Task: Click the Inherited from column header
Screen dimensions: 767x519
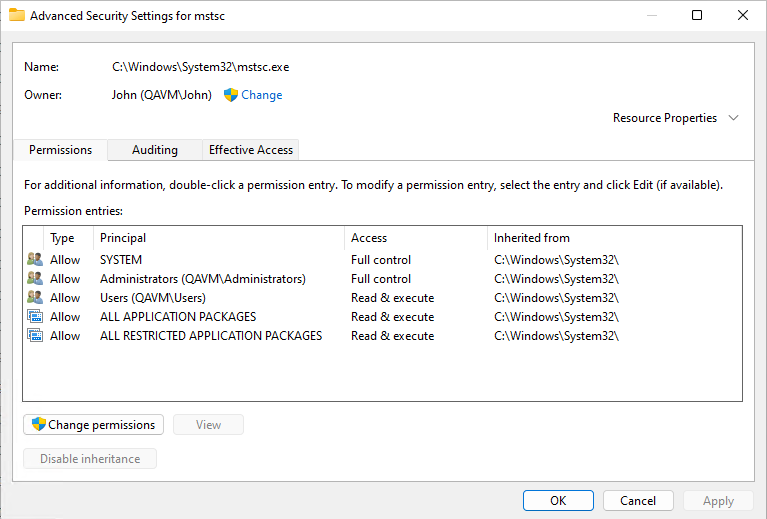Action: (532, 238)
